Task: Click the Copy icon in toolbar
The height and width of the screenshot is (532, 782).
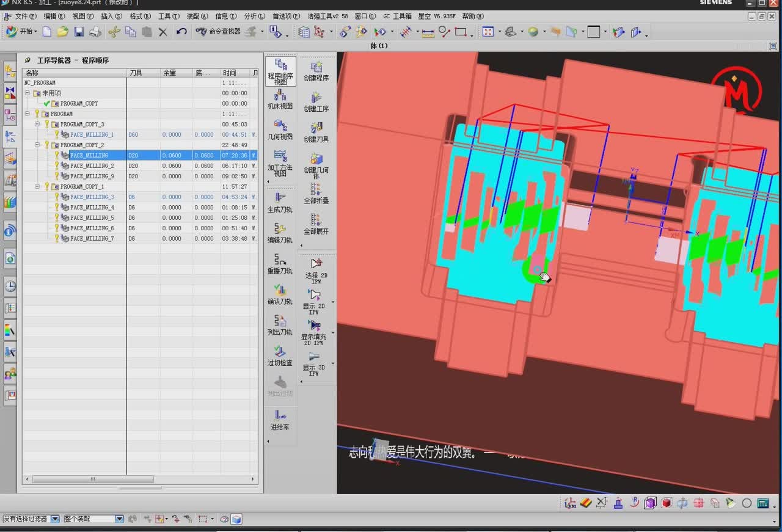Action: (130, 32)
